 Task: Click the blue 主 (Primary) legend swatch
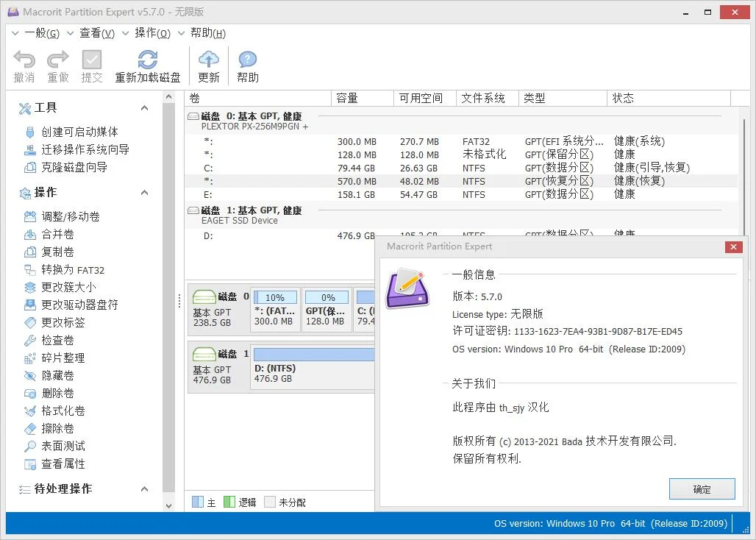point(198,502)
